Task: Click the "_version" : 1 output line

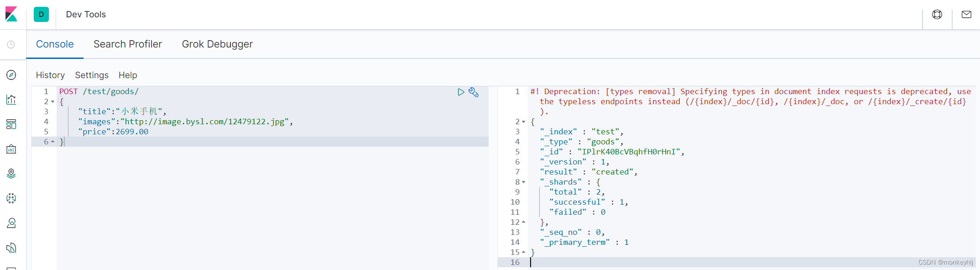Action: point(574,162)
